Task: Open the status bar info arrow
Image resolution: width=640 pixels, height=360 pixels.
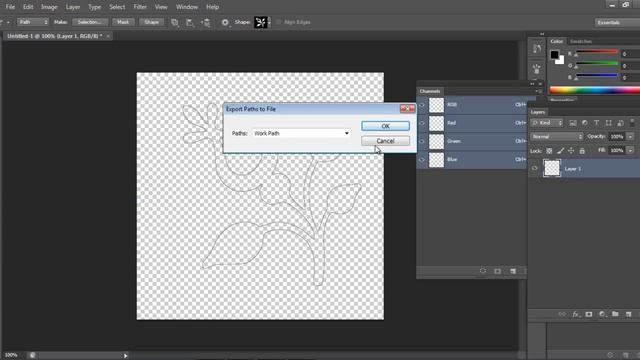Action: coord(125,356)
